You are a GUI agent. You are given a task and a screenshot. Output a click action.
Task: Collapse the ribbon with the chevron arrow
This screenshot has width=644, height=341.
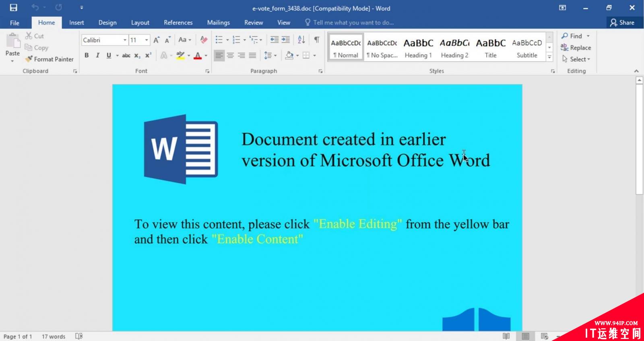click(x=636, y=71)
